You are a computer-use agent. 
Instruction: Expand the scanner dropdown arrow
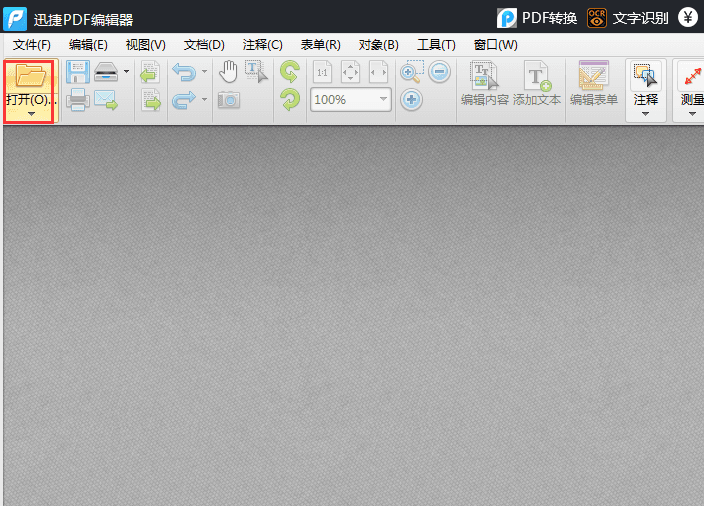[126, 72]
